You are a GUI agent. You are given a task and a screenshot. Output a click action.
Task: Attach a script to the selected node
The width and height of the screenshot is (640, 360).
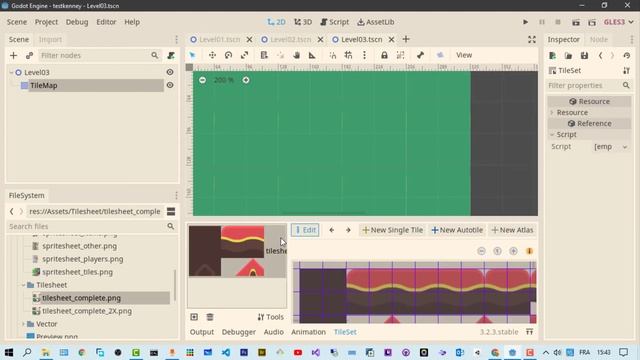pos(171,55)
